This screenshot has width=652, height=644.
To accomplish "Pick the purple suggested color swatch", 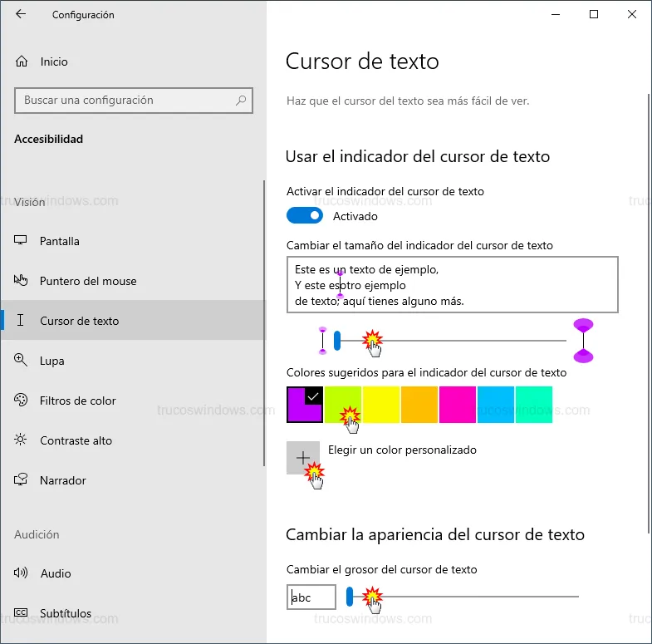I will [x=304, y=405].
